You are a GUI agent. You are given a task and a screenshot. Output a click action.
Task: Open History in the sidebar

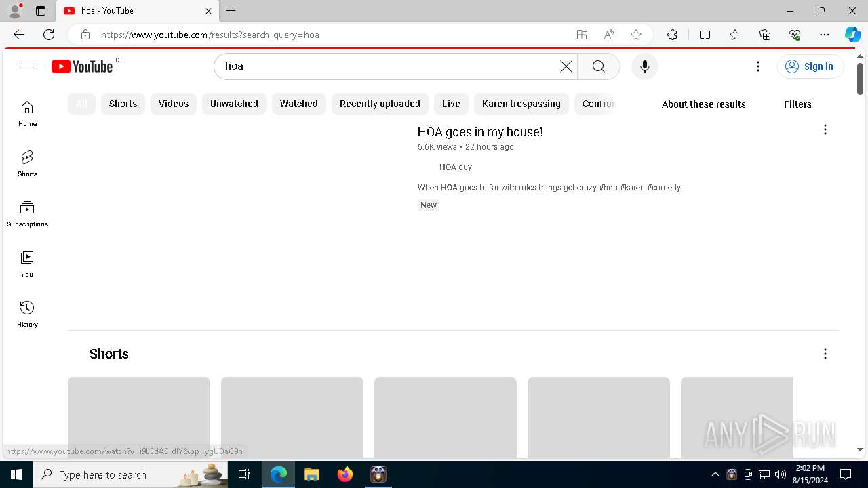(x=27, y=314)
